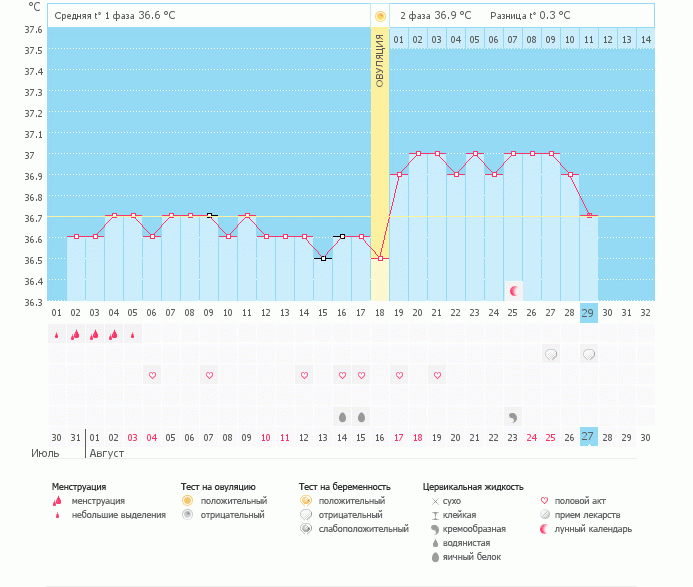Click the 37.0 temperature point on cycle day 20
This screenshot has height=587, width=693.
418,154
